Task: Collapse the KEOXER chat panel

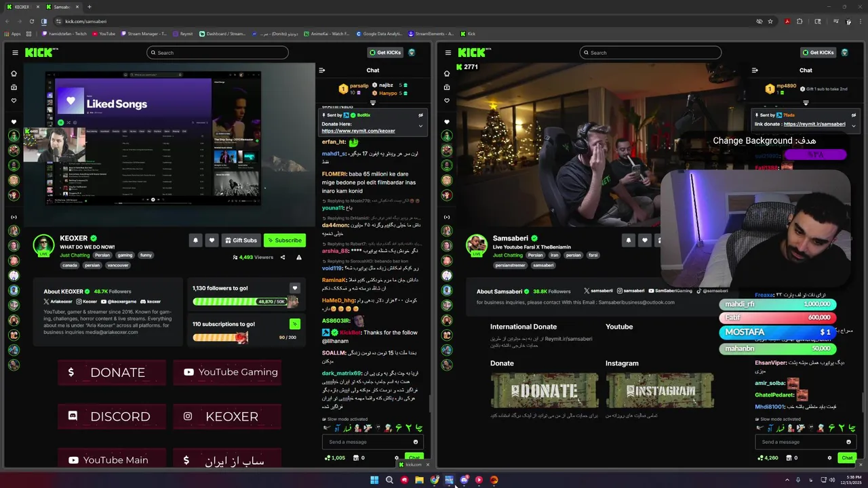Action: (322, 70)
